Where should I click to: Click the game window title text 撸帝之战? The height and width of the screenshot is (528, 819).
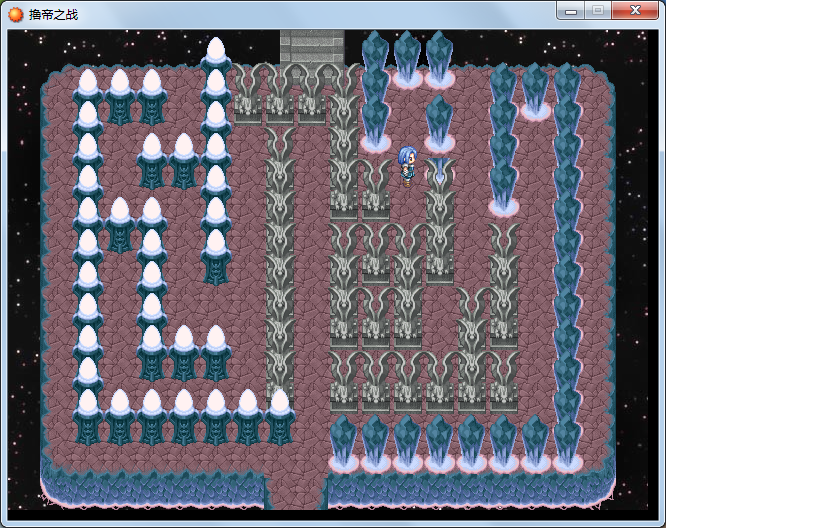click(x=53, y=15)
